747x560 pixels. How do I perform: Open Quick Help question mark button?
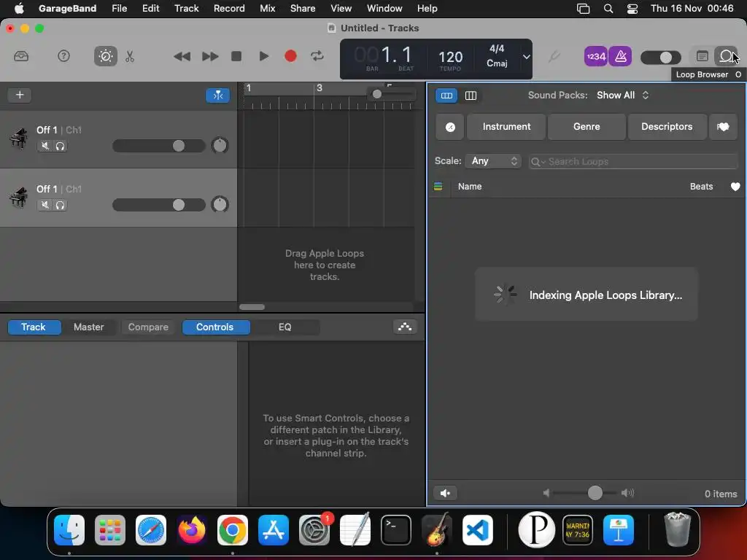point(63,56)
